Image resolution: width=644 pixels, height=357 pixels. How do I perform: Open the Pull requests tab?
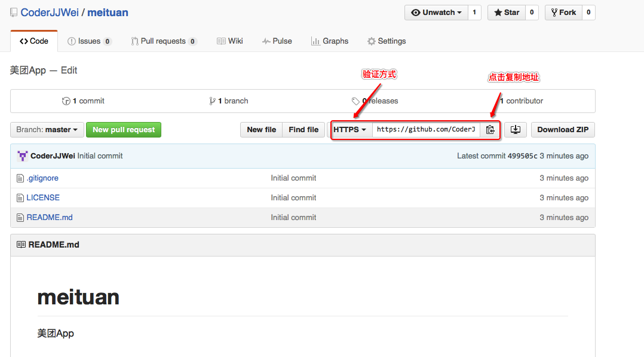click(x=164, y=41)
